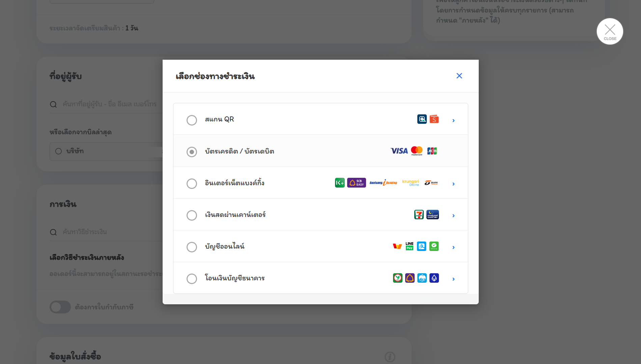The height and width of the screenshot is (364, 641).
Task: Click the K+ Kasikorn app icon
Action: 340,183
